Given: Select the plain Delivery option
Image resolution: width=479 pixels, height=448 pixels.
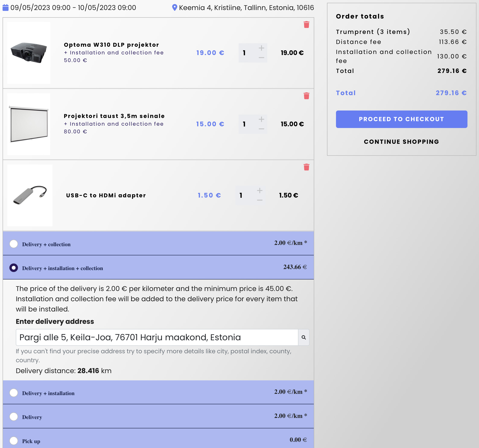Looking at the screenshot, I should tap(14, 417).
